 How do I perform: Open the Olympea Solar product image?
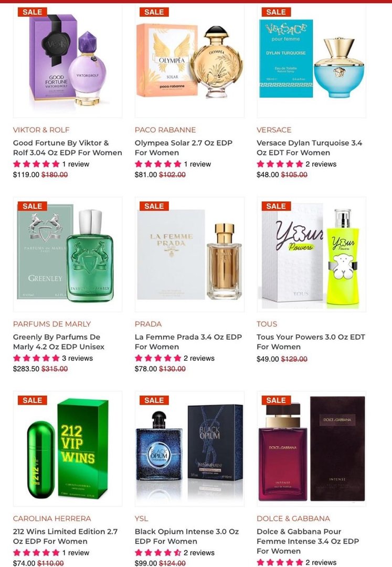pyautogui.click(x=189, y=61)
